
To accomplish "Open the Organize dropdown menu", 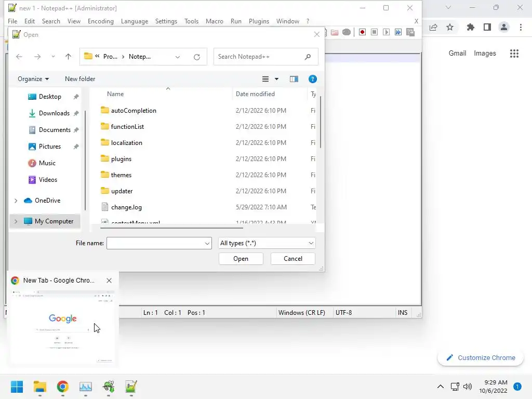I will 33,79.
